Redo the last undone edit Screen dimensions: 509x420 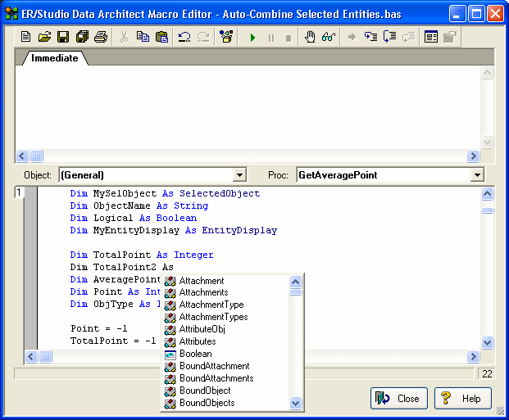click(203, 37)
